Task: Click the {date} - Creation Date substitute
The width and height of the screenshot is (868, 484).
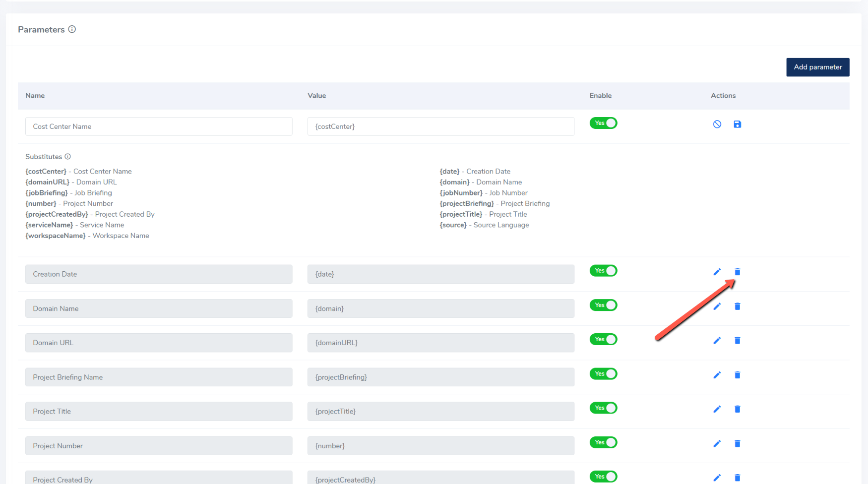Action: pos(475,172)
